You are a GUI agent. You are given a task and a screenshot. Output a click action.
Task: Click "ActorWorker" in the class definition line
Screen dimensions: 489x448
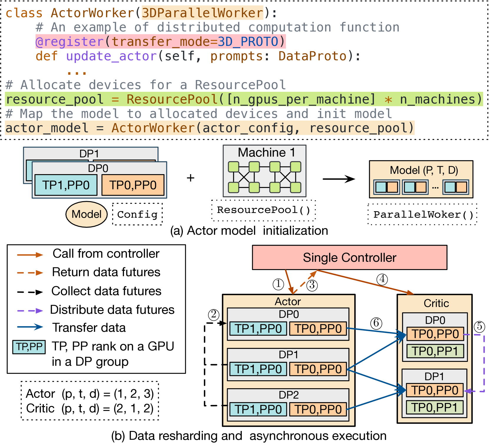[93, 13]
